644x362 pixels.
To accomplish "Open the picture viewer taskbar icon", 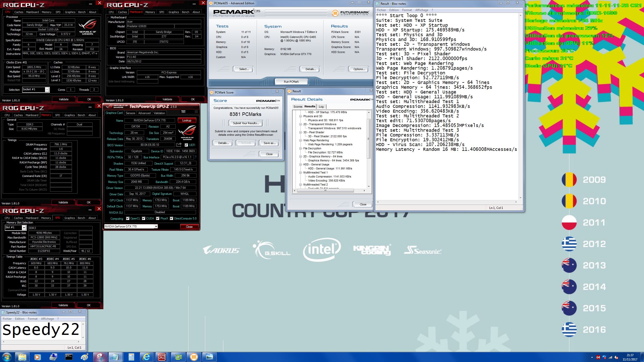I will 209,357.
